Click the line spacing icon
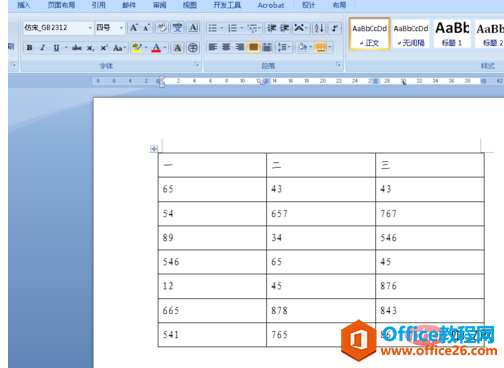Viewport: 504px width, 368px height. tap(282, 47)
